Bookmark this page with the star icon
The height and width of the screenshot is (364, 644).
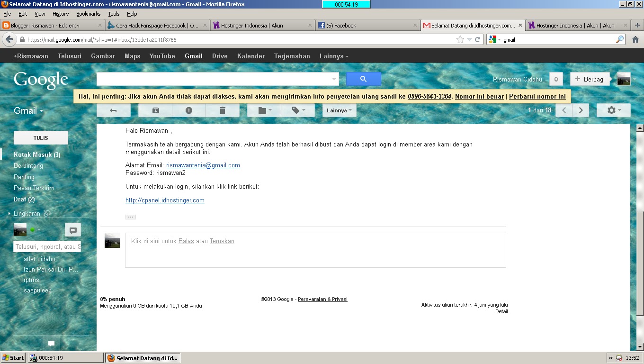(460, 40)
